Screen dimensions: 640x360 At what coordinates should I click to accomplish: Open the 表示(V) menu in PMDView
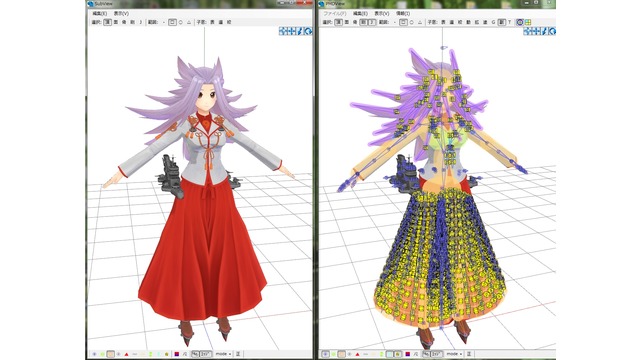pos(382,13)
